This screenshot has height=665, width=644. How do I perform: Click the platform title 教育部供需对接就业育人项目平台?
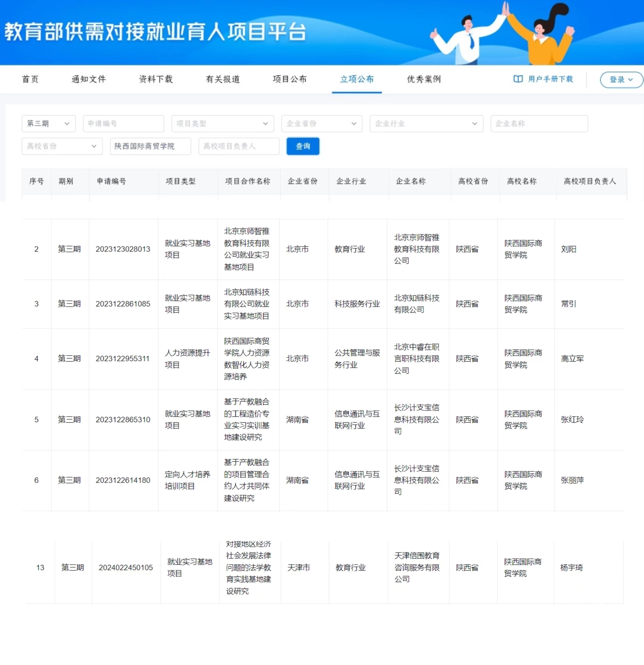point(155,32)
